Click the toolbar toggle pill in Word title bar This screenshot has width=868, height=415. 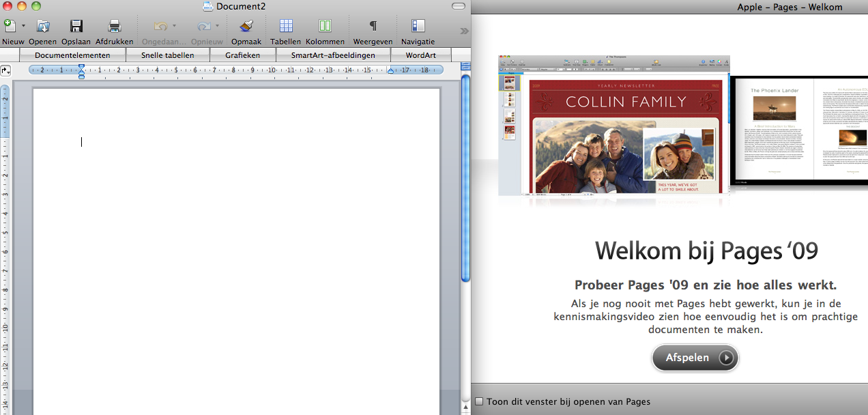point(460,6)
